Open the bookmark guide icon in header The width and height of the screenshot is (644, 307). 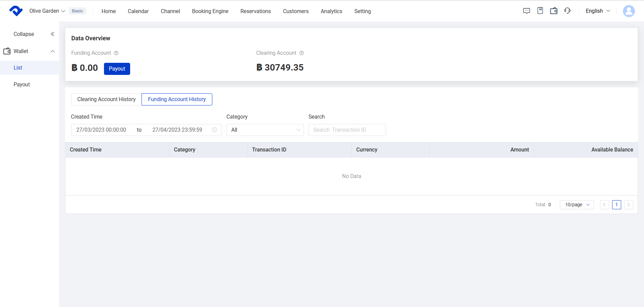540,11
